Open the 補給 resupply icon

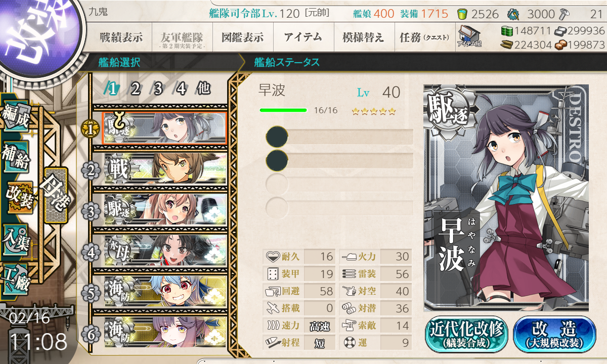coord(15,158)
